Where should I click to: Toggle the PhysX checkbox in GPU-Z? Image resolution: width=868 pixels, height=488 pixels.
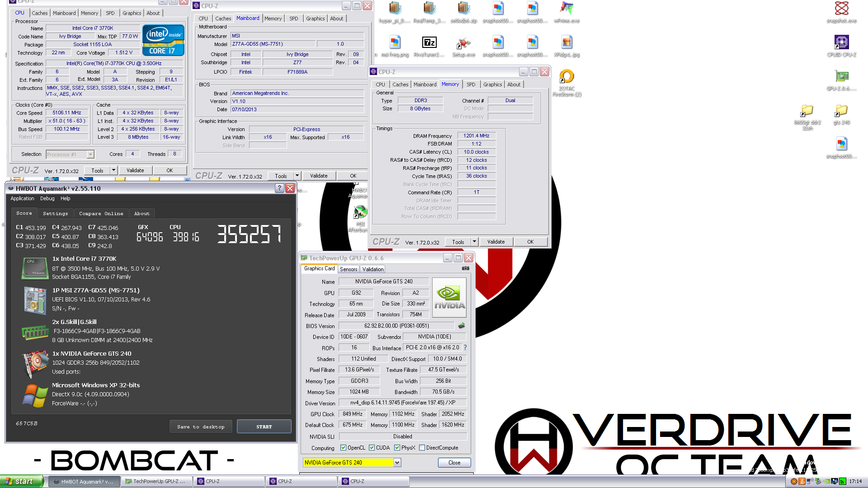click(397, 448)
